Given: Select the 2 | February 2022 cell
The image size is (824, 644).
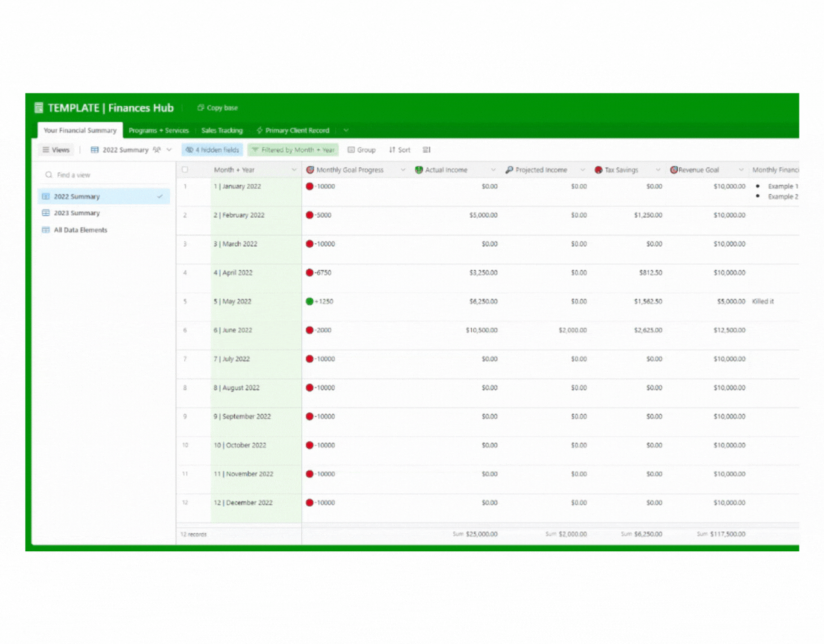Looking at the screenshot, I should coord(256,221).
